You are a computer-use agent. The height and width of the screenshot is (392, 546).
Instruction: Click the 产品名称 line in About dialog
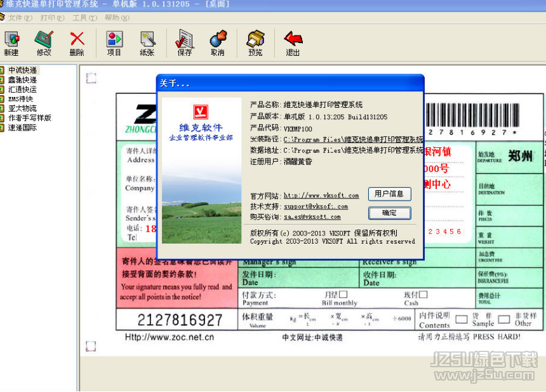point(307,105)
